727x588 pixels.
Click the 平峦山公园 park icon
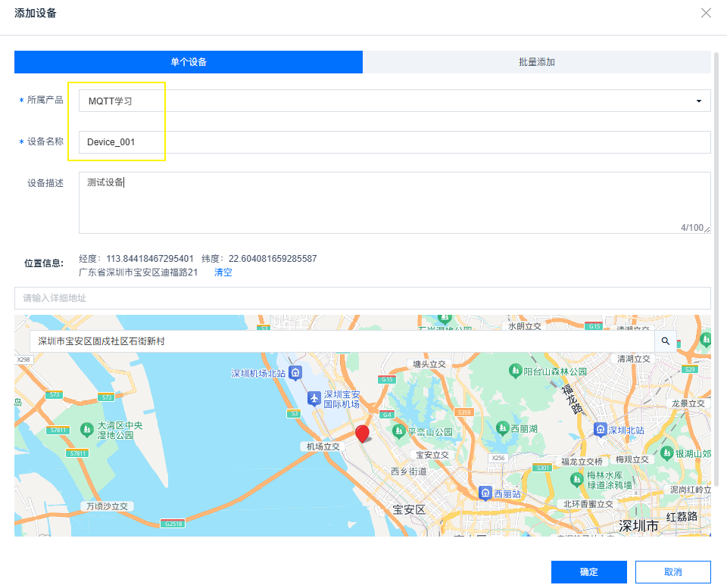[x=398, y=431]
